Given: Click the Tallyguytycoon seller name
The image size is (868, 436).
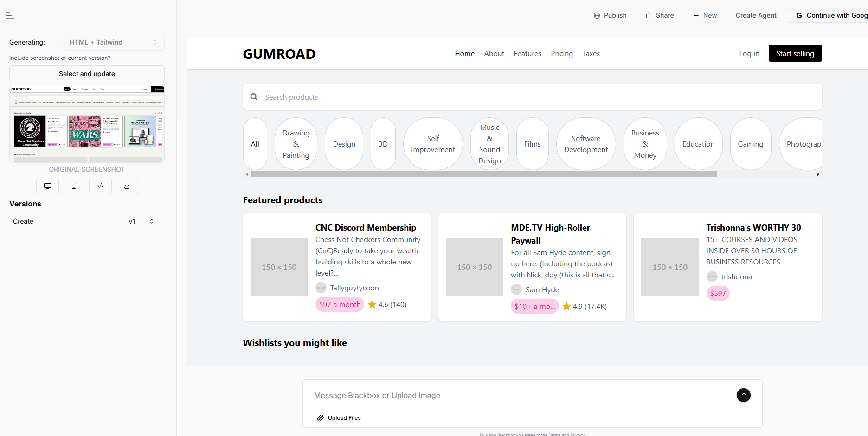Looking at the screenshot, I should click(354, 288).
